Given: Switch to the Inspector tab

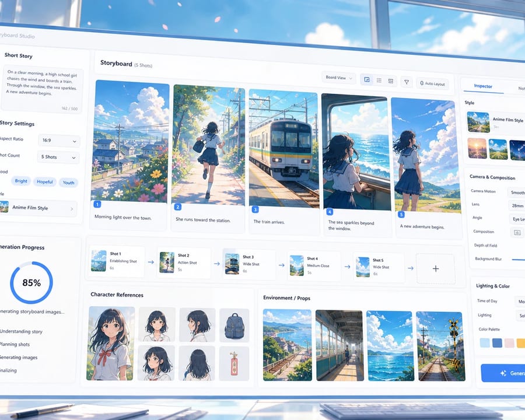Looking at the screenshot, I should point(483,86).
